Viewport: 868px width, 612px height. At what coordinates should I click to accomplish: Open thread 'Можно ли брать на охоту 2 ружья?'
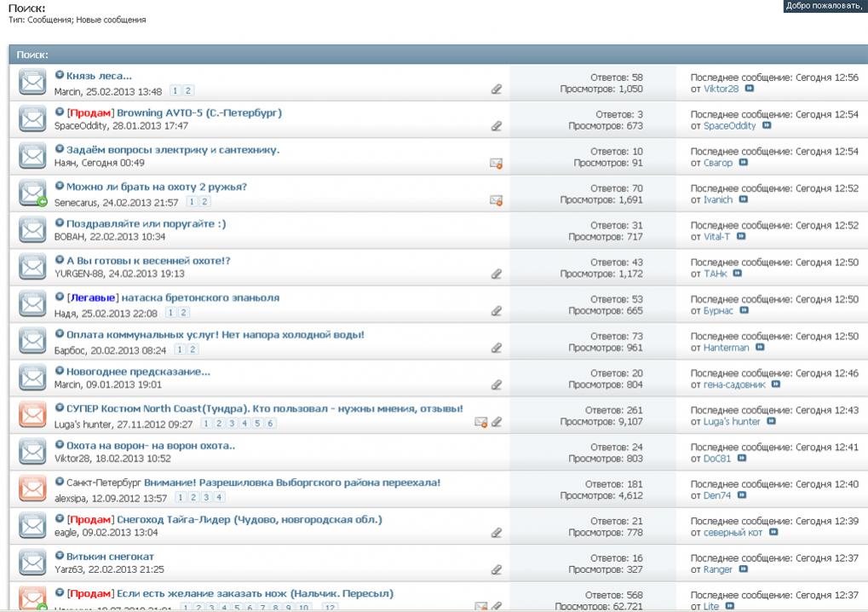[x=156, y=187]
